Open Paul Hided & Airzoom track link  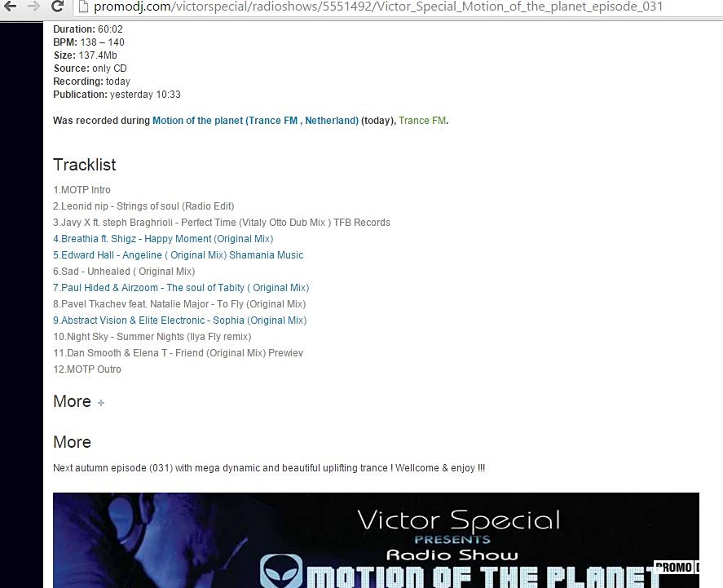[x=181, y=288]
